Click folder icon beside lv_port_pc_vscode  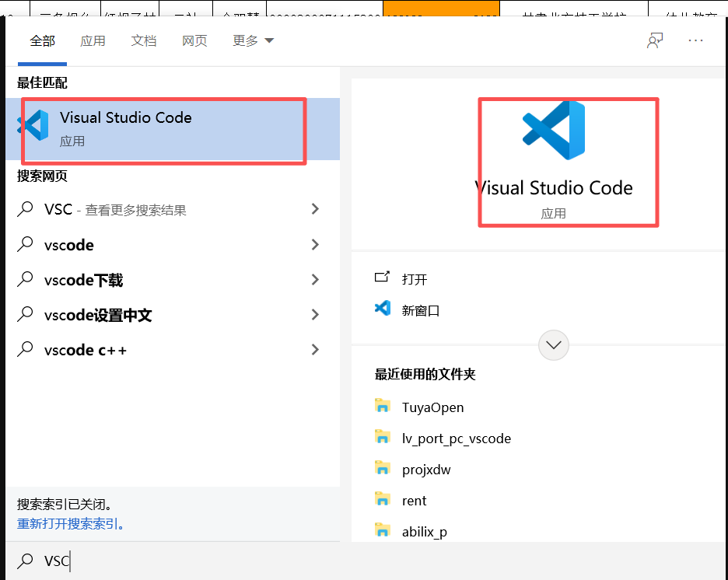point(382,437)
